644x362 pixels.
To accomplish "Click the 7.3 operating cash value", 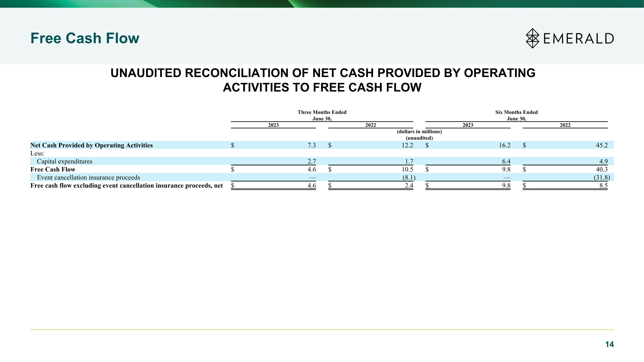I will pyautogui.click(x=312, y=145).
